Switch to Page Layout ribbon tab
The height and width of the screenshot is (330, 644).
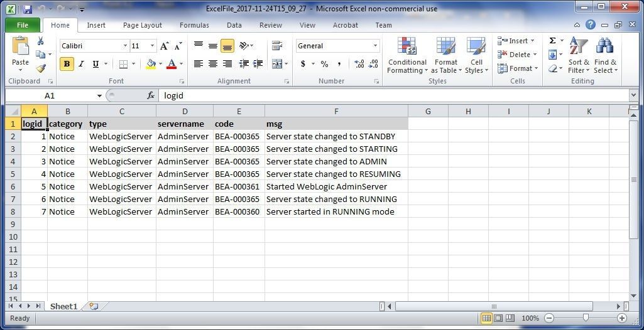[143, 25]
